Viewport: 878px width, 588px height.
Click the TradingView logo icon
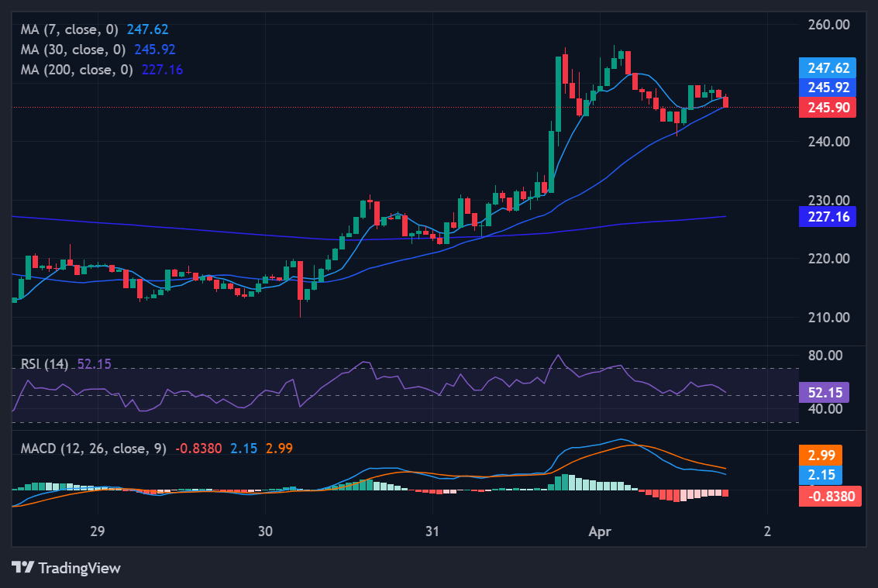(x=22, y=568)
